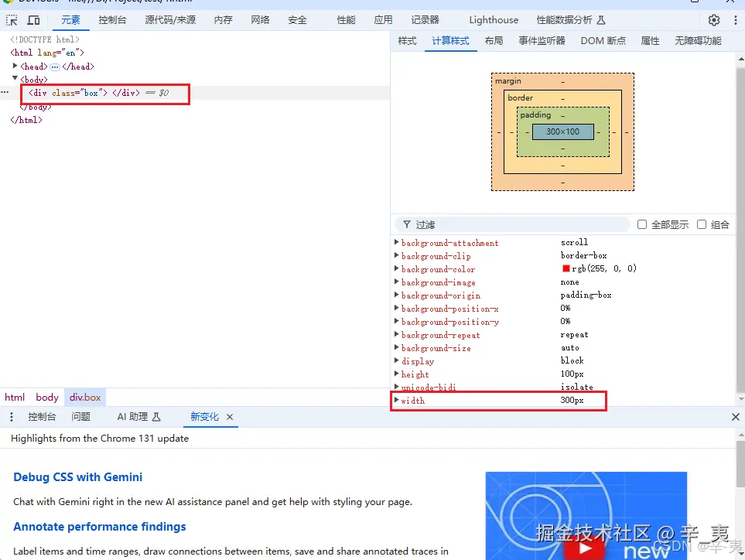
Task: Click the filter funnel icon in Computed panel
Action: click(x=405, y=224)
